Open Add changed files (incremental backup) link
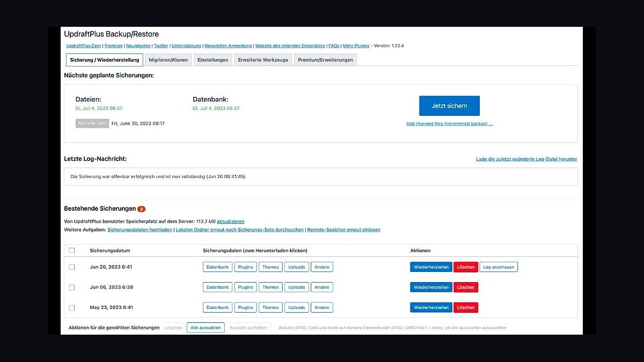The width and height of the screenshot is (644, 362). tap(449, 123)
